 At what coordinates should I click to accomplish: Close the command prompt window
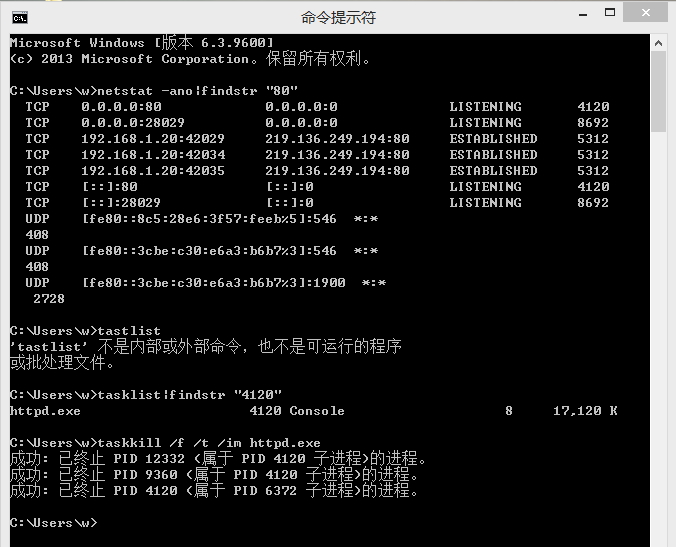pyautogui.click(x=645, y=13)
